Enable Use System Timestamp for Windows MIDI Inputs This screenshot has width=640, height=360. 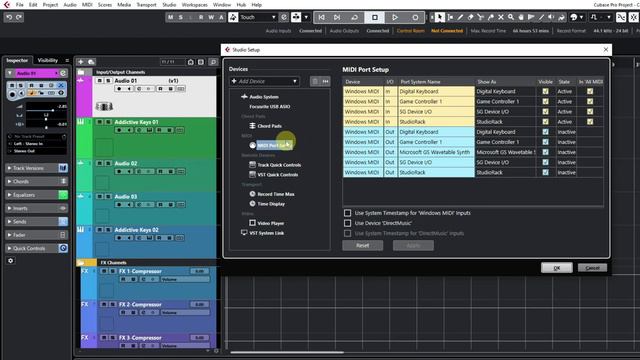click(x=347, y=213)
